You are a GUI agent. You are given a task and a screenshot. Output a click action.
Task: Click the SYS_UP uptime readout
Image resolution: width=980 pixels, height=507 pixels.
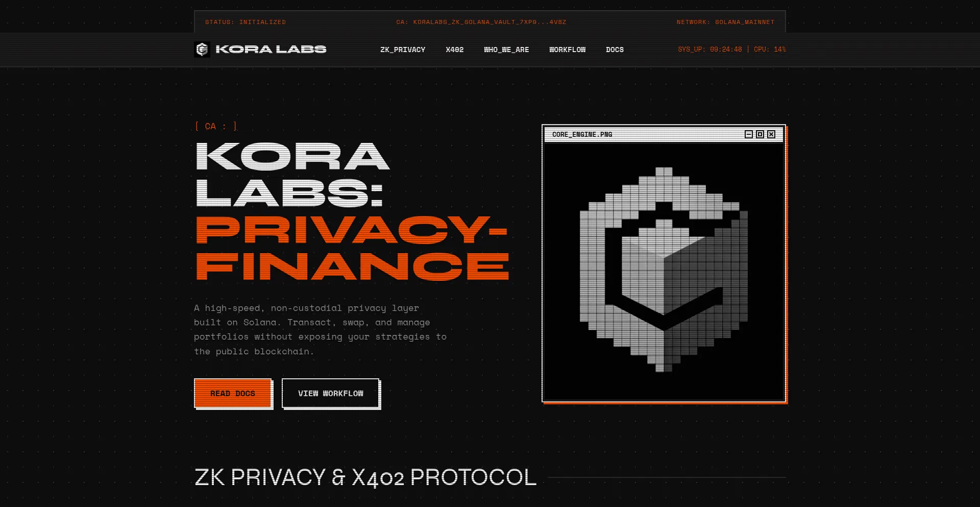click(x=710, y=50)
